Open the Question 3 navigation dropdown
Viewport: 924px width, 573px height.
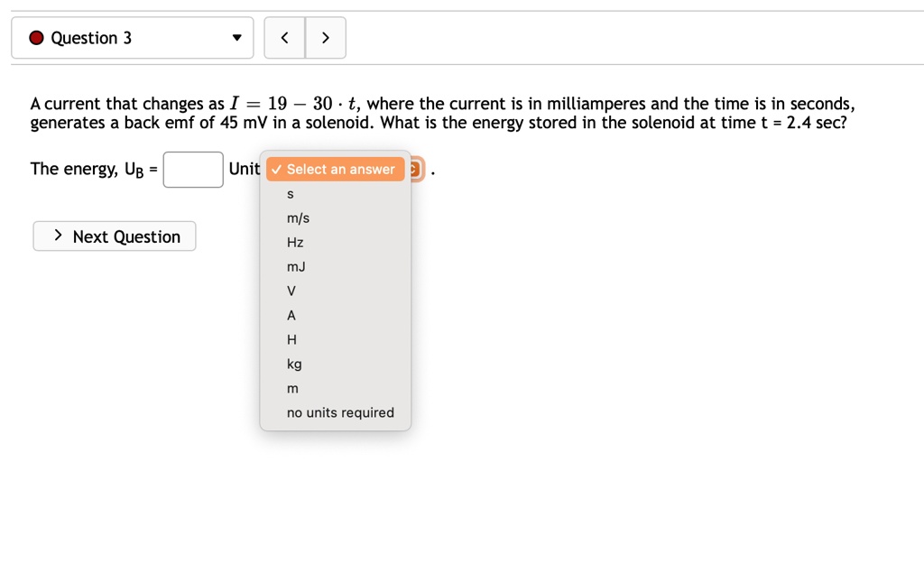pos(132,37)
